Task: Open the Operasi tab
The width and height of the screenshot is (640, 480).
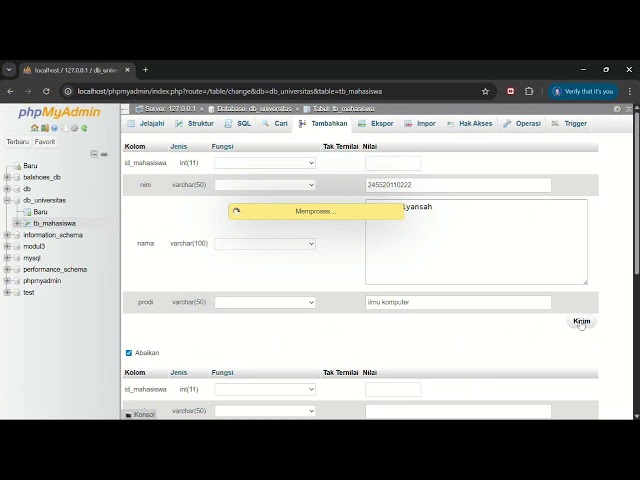Action: pos(522,124)
